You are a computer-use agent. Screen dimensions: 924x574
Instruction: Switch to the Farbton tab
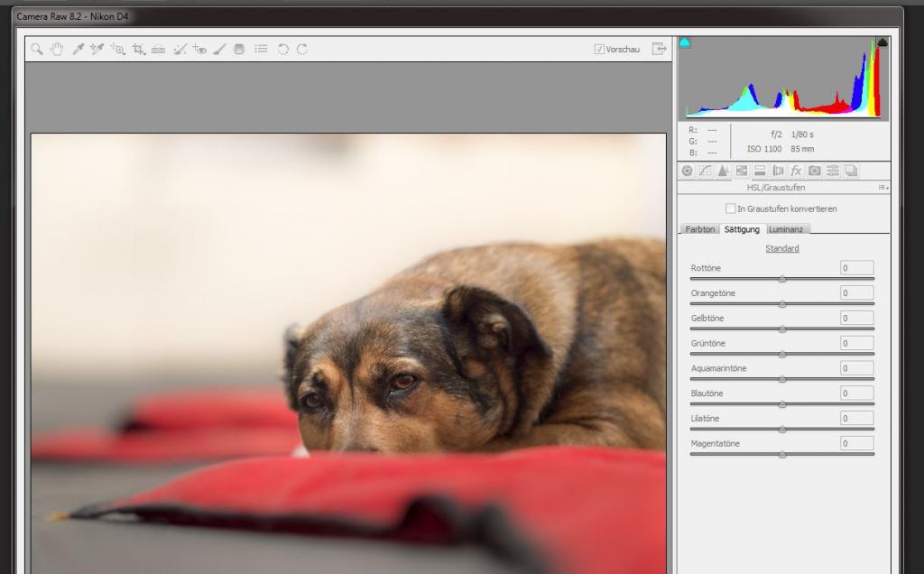point(699,229)
